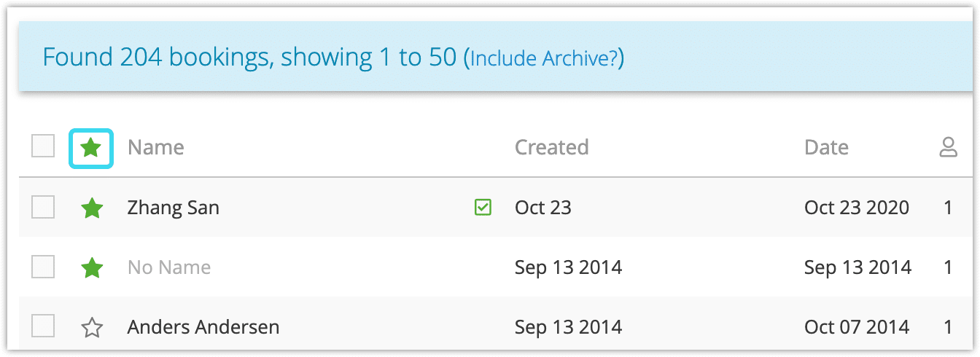This screenshot has height=357, width=980.
Task: Click the Found 204 bookings banner text
Action: 249,57
